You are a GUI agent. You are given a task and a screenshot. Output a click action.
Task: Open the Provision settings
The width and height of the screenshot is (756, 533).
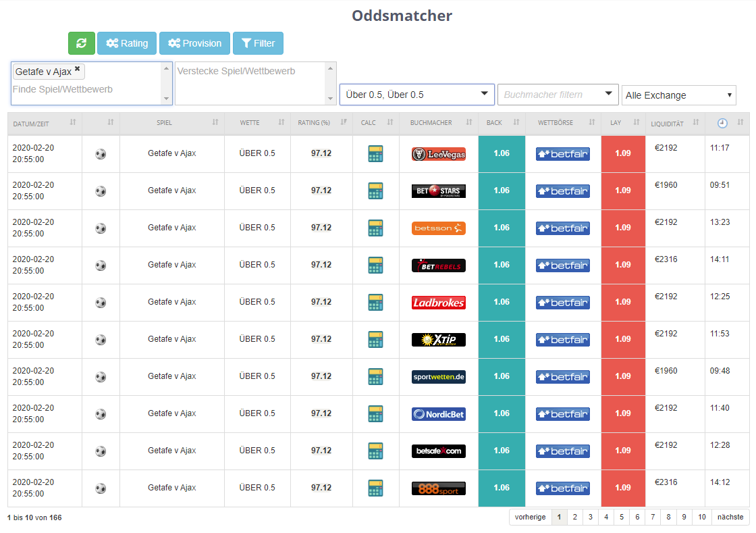click(x=195, y=43)
